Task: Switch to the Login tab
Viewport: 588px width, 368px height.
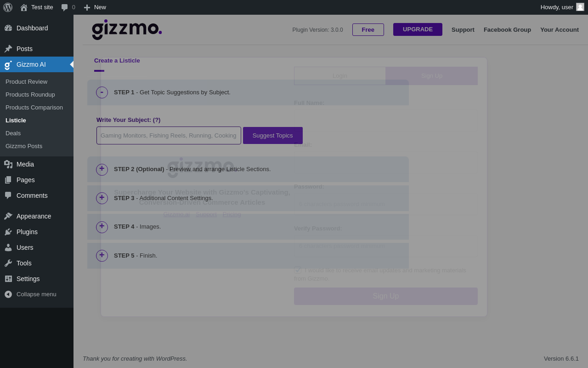Action: pyautogui.click(x=340, y=76)
